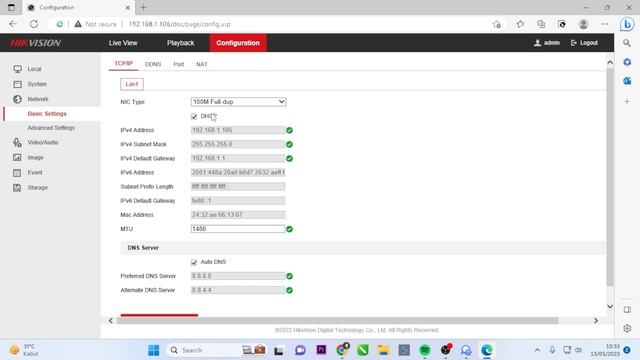Click the IPv4 Default Gateway field
The image size is (640, 360).
[238, 158]
